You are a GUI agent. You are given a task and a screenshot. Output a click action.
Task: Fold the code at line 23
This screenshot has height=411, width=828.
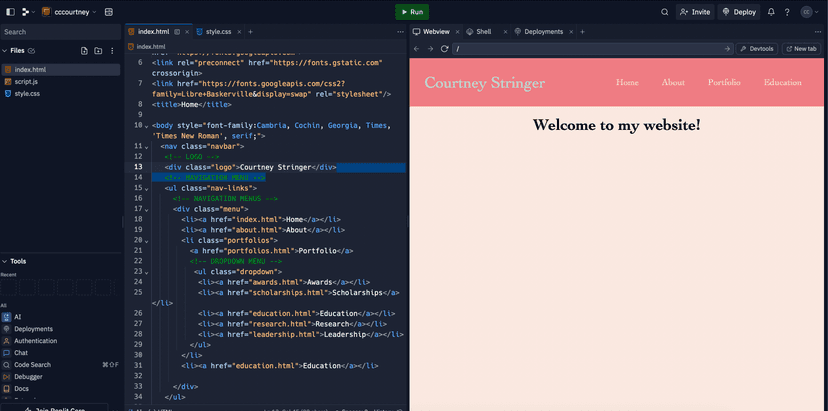146,271
